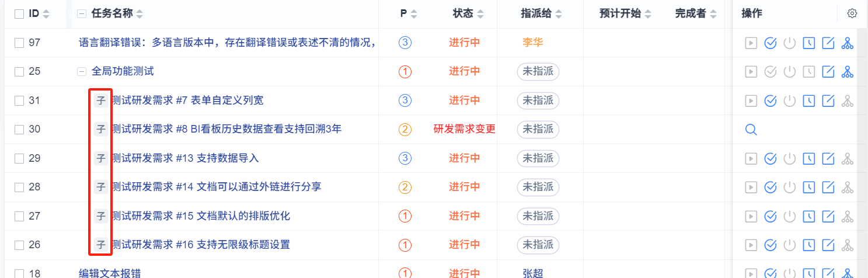This screenshot has height=278, width=868.
Task: Click the edit icon for task 28
Action: click(828, 187)
